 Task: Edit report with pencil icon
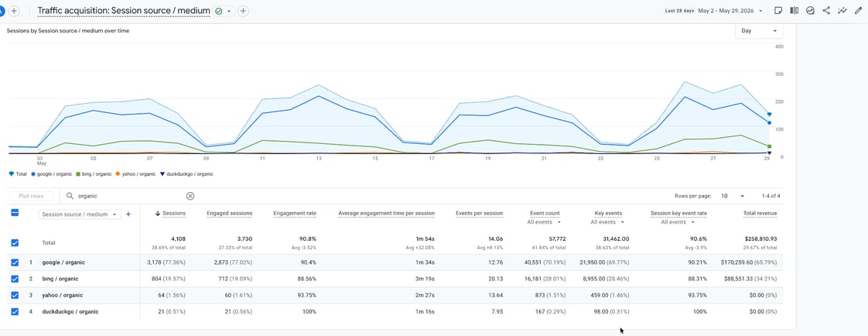pos(858,11)
